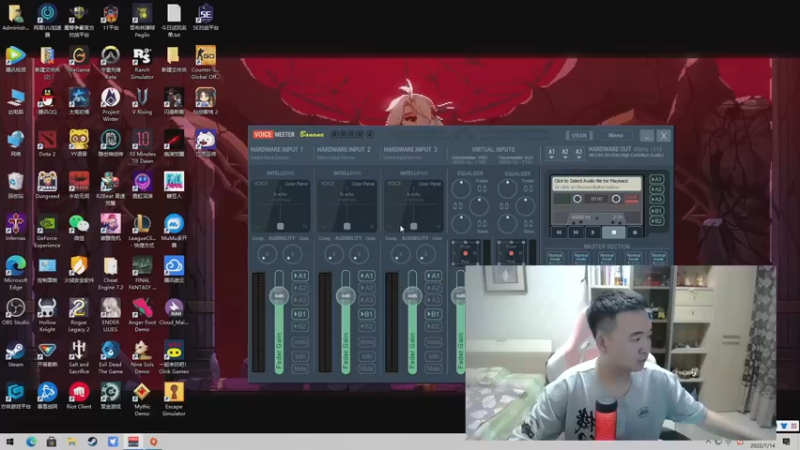
Task: Open Nine Sols Demo desktop icon
Action: point(142,357)
